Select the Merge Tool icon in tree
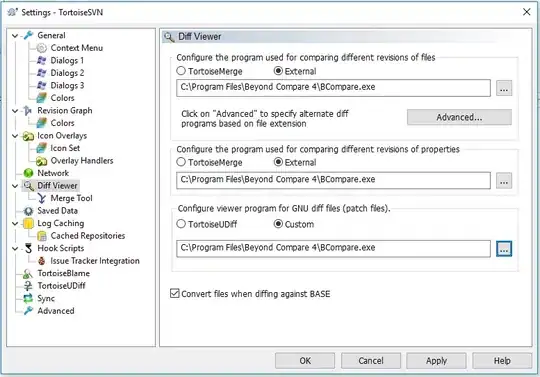Screen dimensions: 540x377 (42, 198)
